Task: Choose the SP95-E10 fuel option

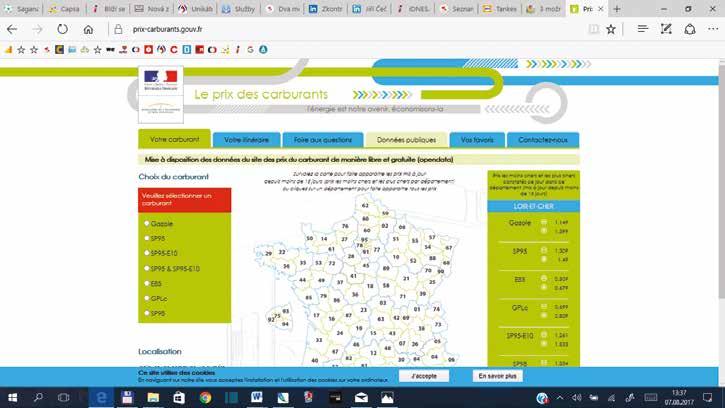Action: point(147,253)
